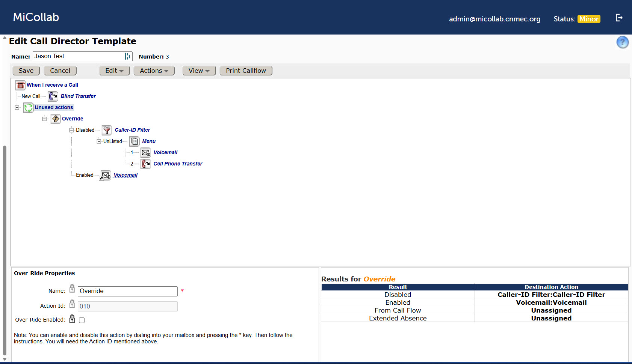632x364 pixels.
Task: Open the Edit menu
Action: point(114,71)
